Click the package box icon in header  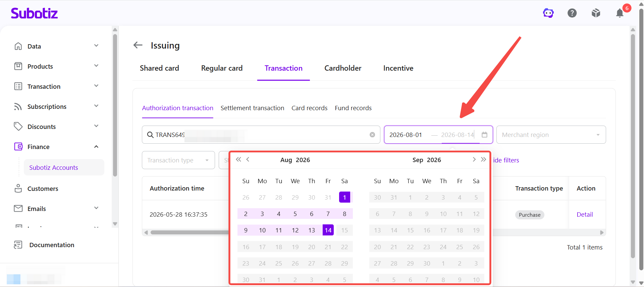pos(596,13)
